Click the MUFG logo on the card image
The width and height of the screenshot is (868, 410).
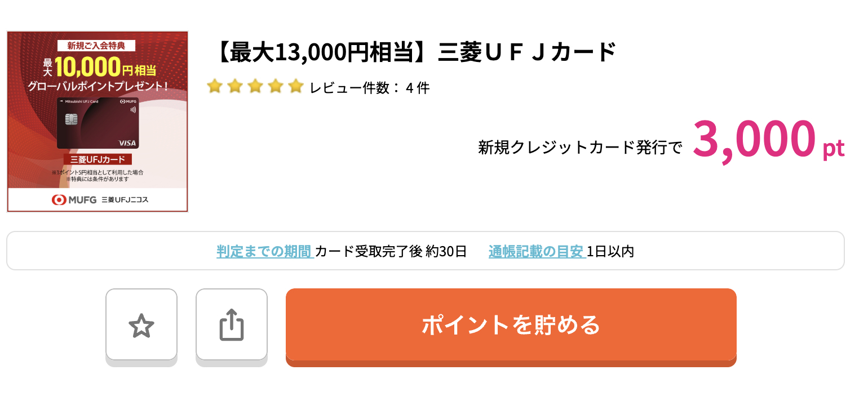(58, 199)
